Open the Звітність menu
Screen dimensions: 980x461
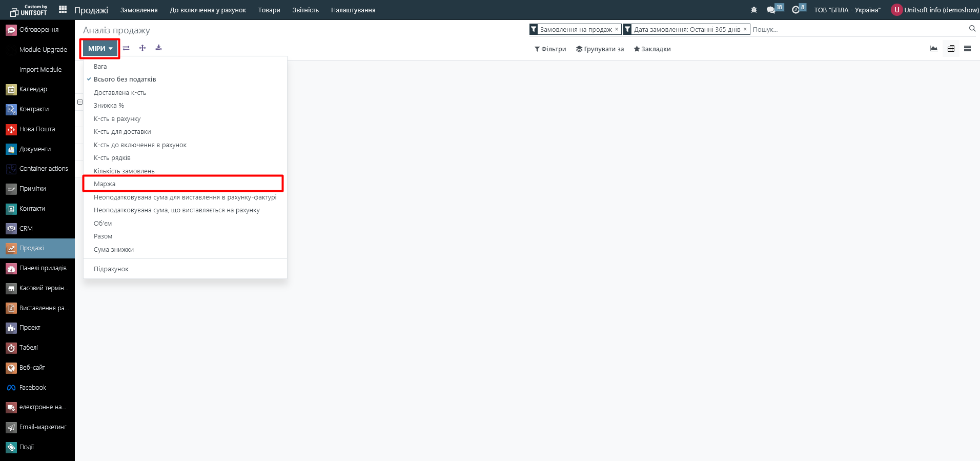tap(305, 10)
